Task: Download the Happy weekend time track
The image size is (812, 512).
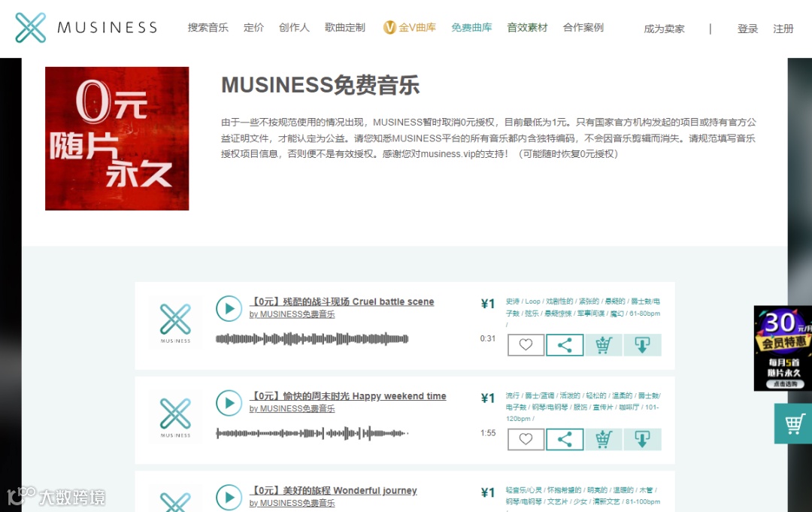Action: click(x=643, y=440)
